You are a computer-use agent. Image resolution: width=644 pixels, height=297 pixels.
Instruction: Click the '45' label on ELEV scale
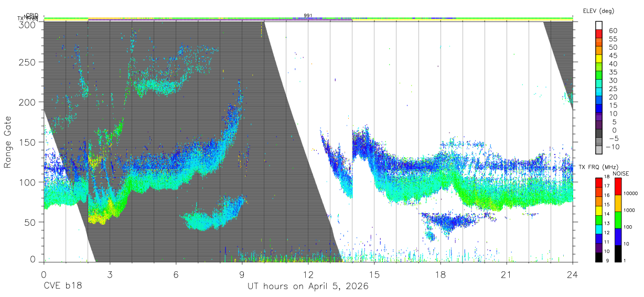coord(614,55)
